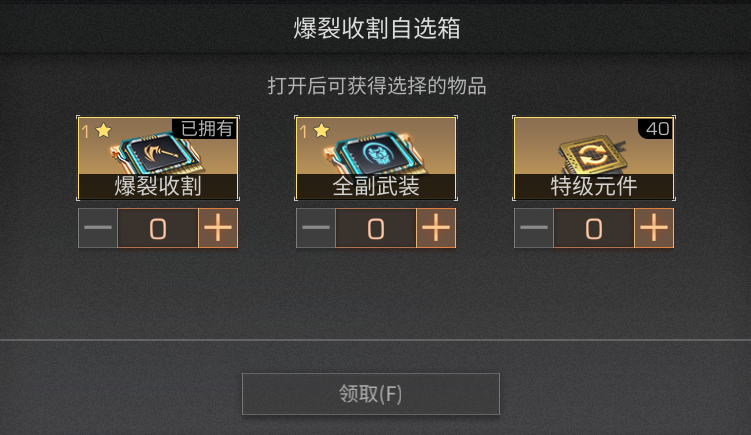This screenshot has height=435, width=751.
Task: Decrease 特级元件 quantity with minus button
Action: tap(534, 228)
